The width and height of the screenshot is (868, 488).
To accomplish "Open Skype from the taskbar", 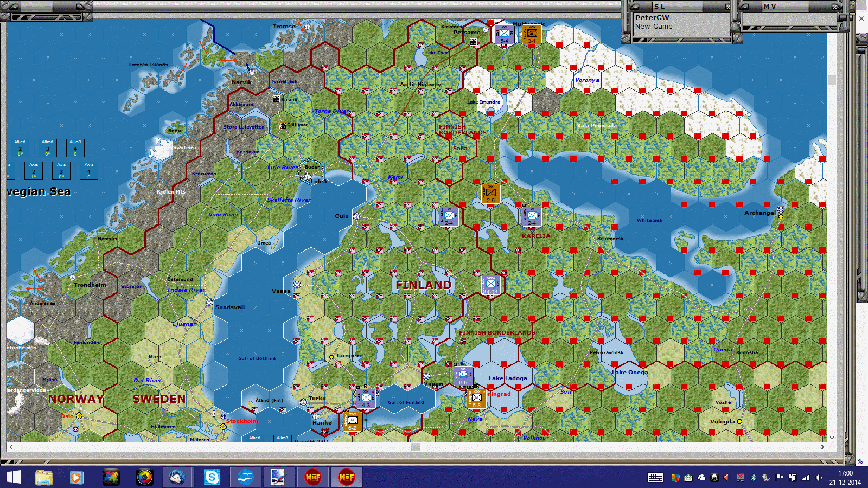I will pyautogui.click(x=212, y=477).
